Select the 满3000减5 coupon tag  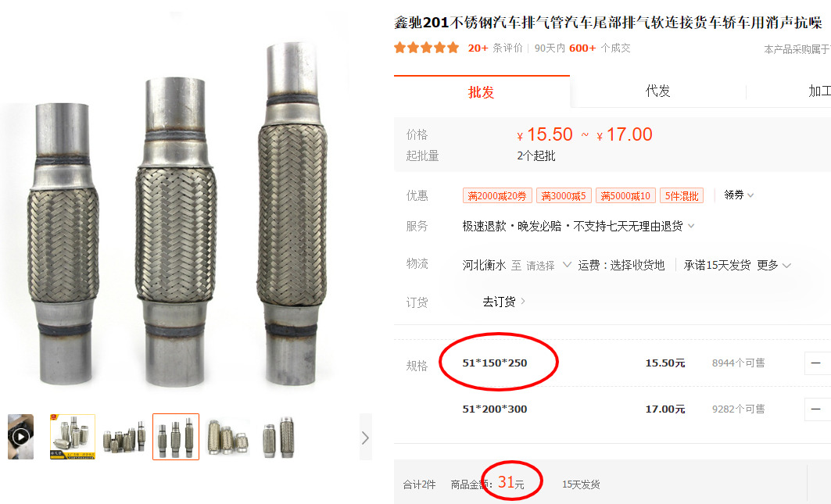564,195
